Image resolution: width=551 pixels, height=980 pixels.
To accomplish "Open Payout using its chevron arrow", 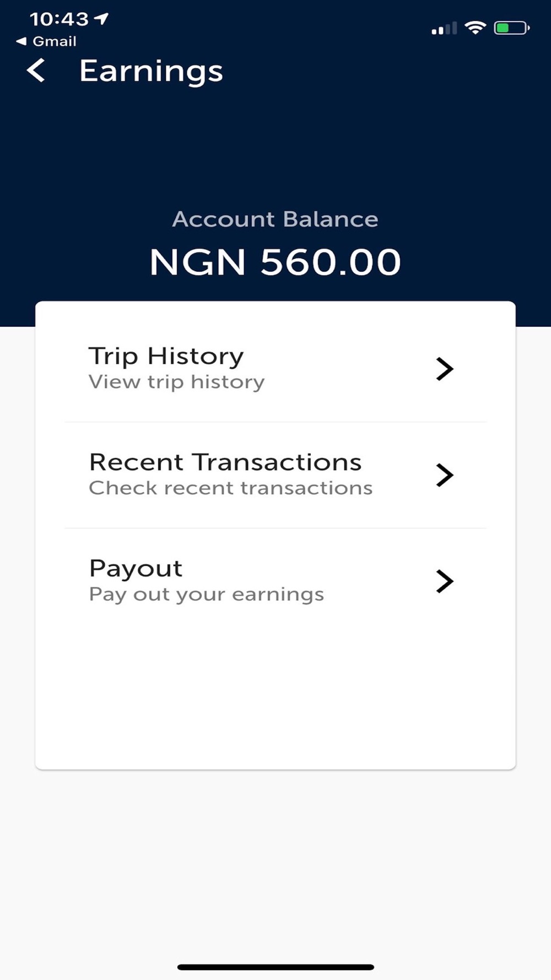I will (444, 581).
